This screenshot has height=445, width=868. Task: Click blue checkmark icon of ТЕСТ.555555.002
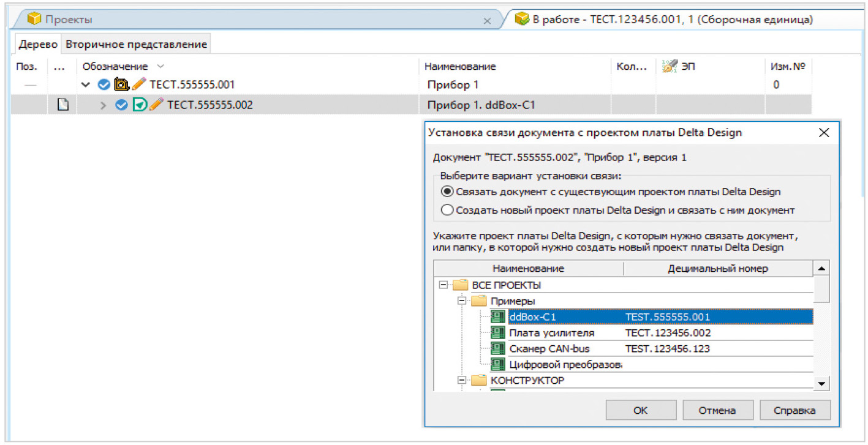click(122, 105)
